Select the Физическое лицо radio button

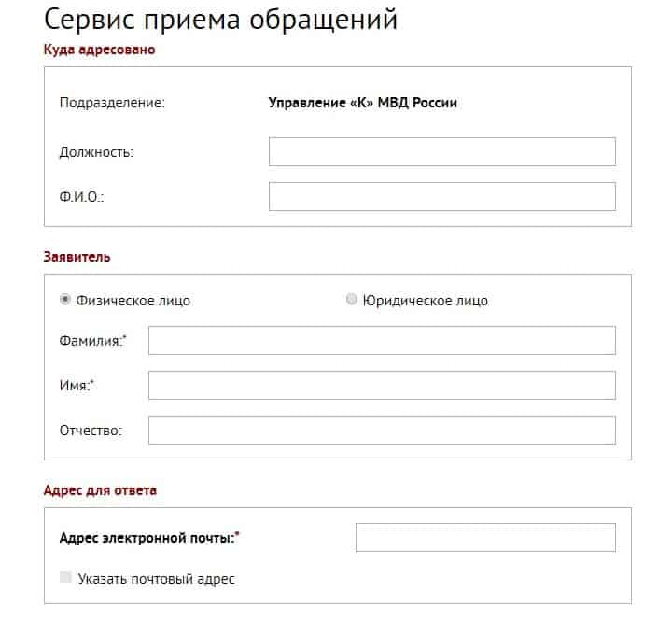click(x=64, y=300)
